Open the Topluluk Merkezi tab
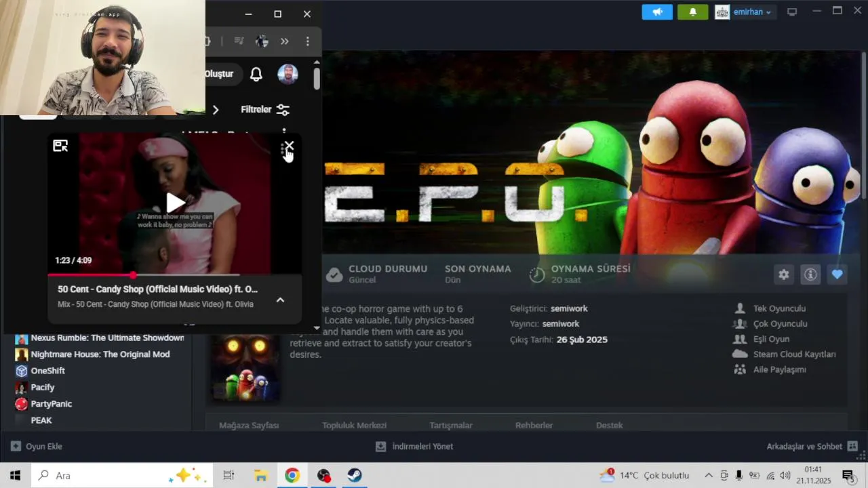Screen dimensions: 868x488 354,425
